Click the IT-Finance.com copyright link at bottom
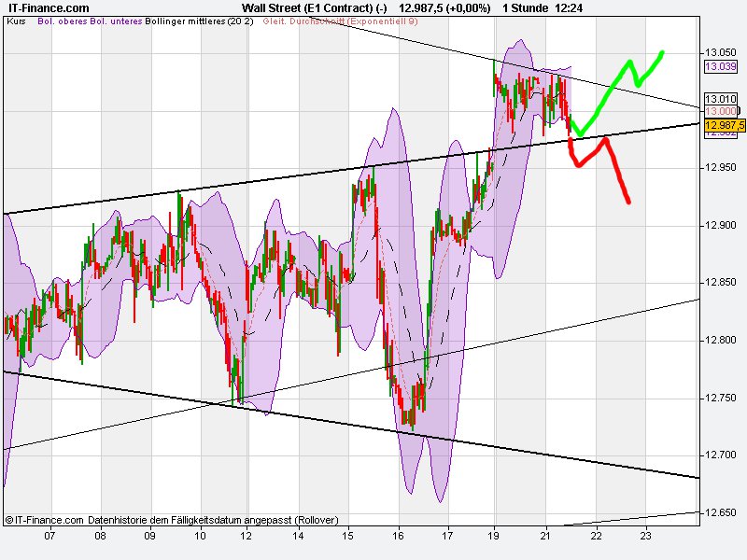The width and height of the screenshot is (747, 560). click(42, 519)
